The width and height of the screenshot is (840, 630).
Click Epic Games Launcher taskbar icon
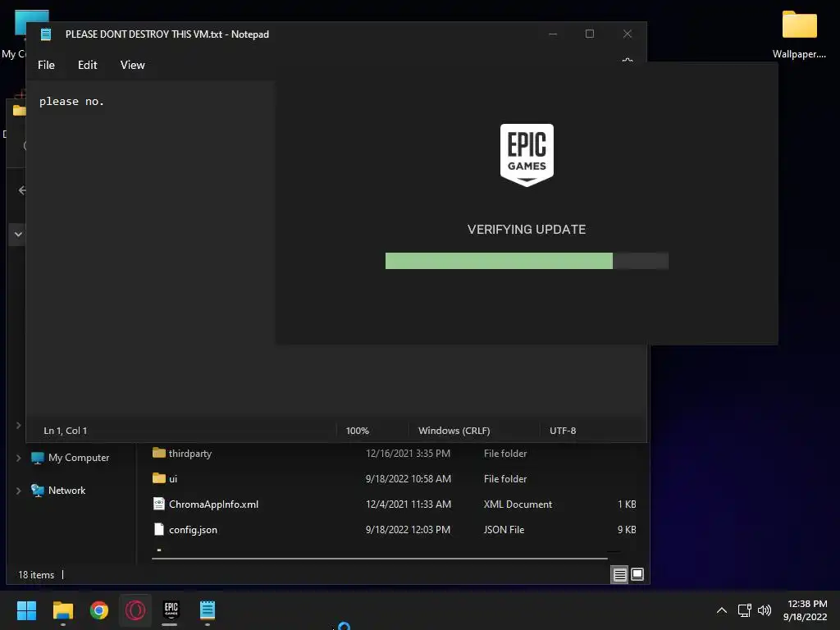click(171, 610)
